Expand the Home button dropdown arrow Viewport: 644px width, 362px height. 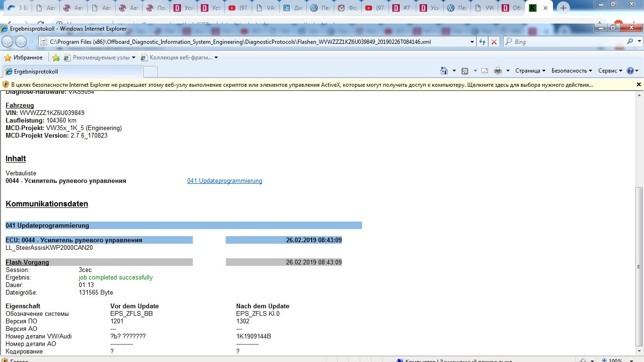pyautogui.click(x=454, y=71)
